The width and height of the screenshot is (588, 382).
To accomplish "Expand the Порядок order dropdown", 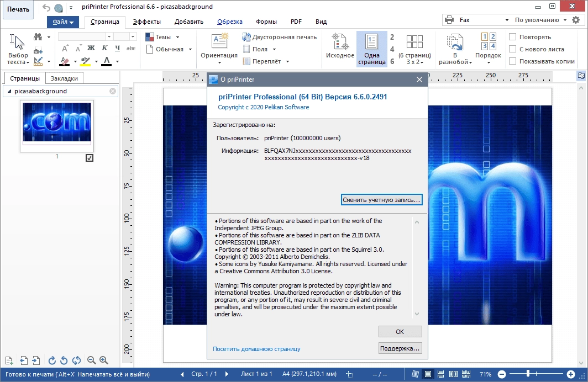I will coord(489,63).
